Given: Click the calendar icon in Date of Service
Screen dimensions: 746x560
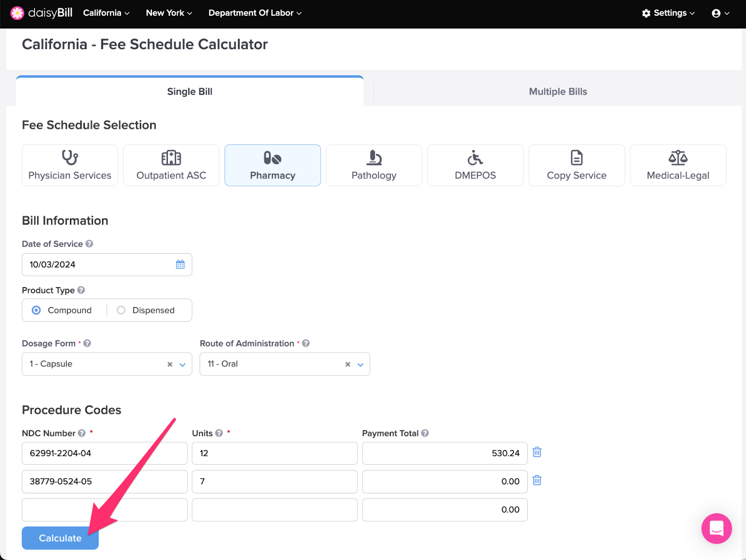Looking at the screenshot, I should 180,264.
